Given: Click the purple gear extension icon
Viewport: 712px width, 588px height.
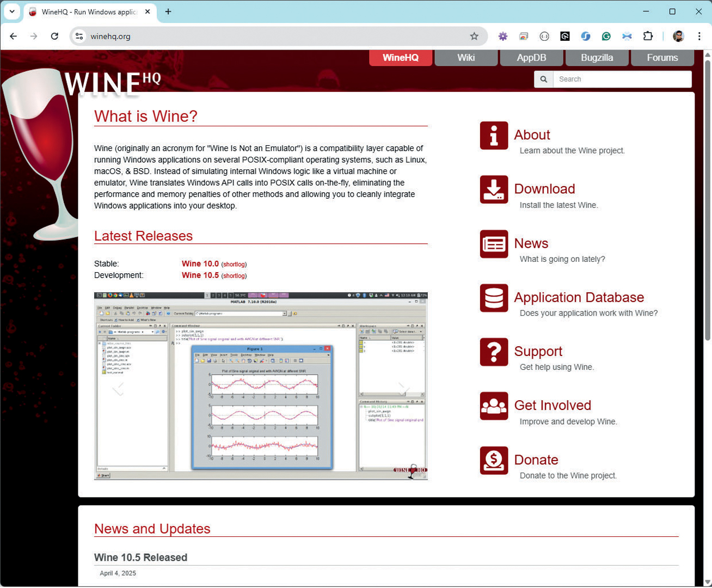Looking at the screenshot, I should (503, 36).
